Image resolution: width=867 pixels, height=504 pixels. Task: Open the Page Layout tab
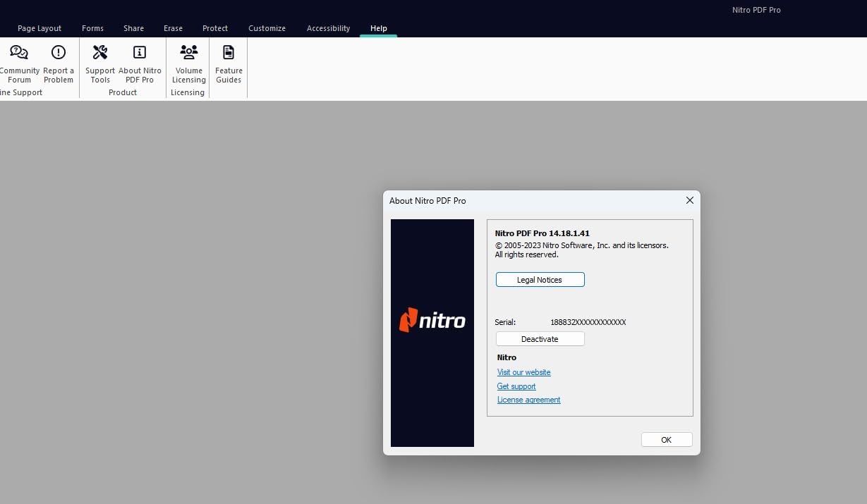(40, 28)
